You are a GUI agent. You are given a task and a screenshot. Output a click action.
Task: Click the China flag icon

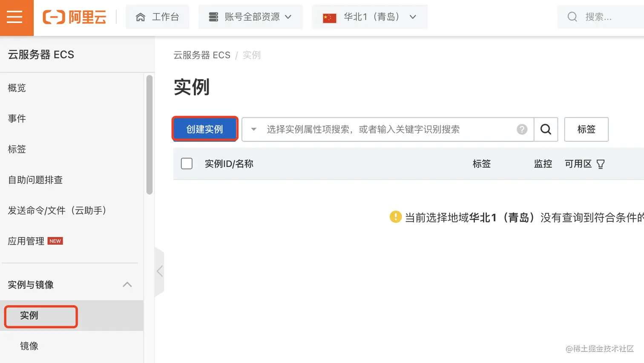coord(330,17)
